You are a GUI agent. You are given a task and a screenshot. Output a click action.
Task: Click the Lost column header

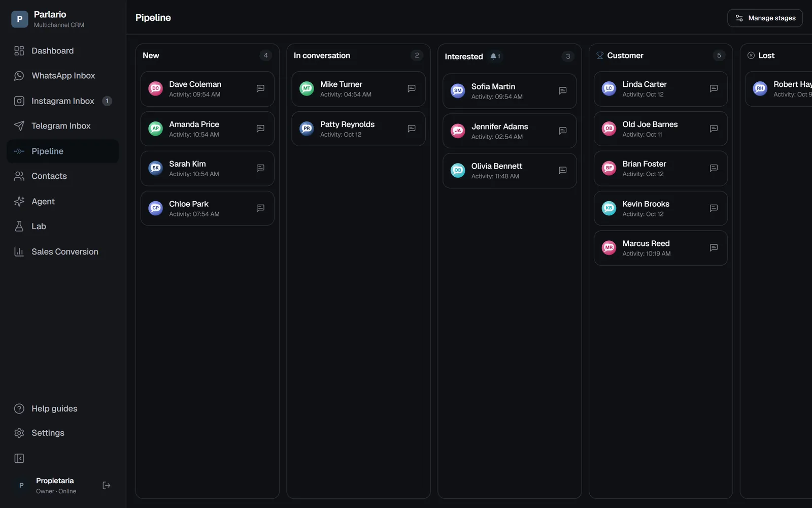pos(766,55)
